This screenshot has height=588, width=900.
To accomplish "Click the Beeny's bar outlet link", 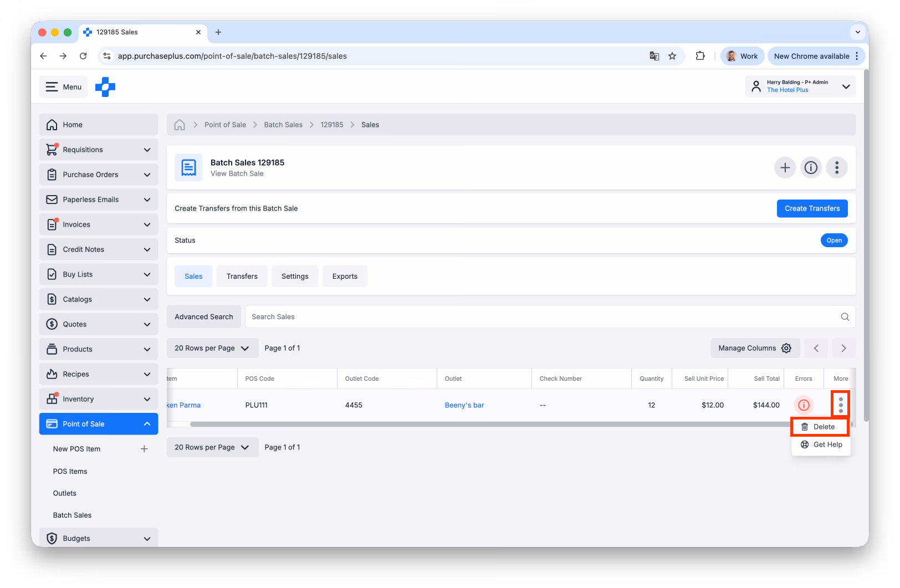I will pos(464,405).
